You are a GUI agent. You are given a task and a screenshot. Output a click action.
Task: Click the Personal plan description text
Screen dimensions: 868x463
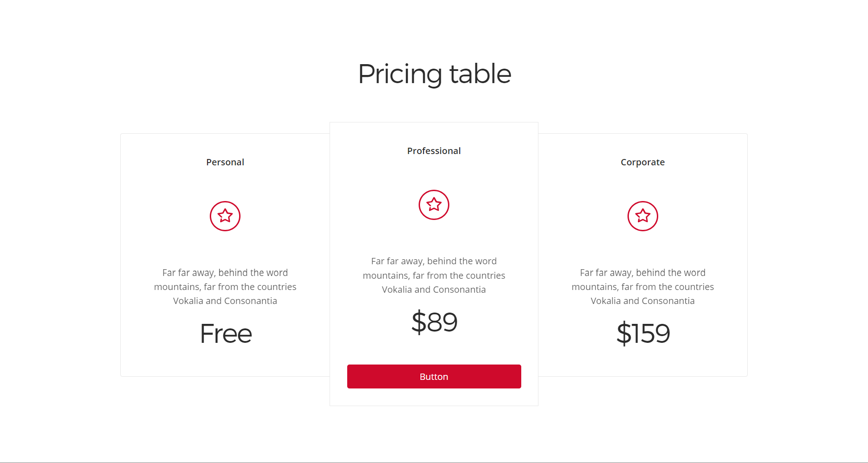[225, 287]
